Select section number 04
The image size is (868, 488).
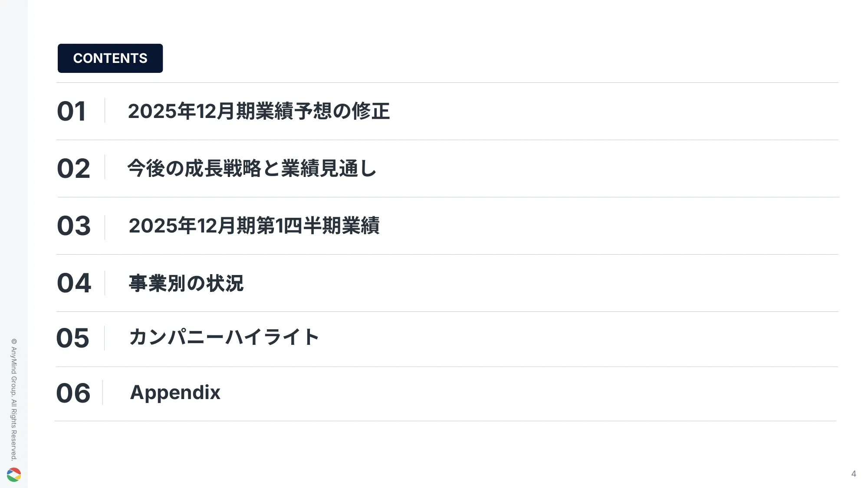tap(74, 283)
